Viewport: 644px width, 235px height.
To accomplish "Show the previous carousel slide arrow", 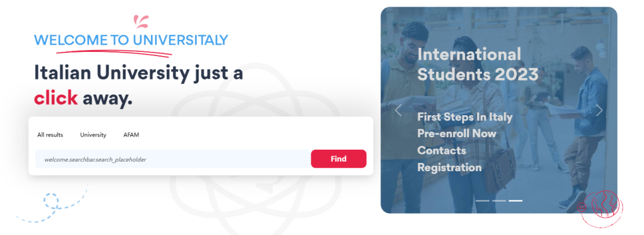I will point(398,110).
